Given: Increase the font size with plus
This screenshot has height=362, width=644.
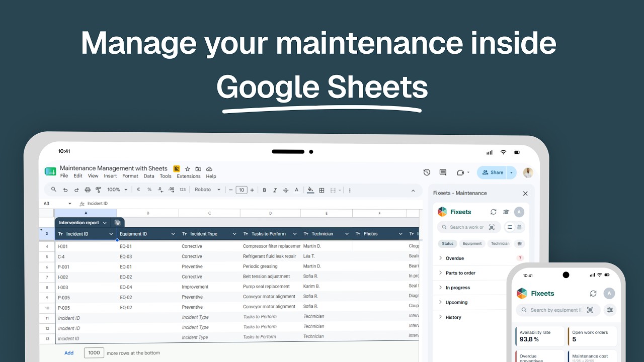Looking at the screenshot, I should pos(252,190).
